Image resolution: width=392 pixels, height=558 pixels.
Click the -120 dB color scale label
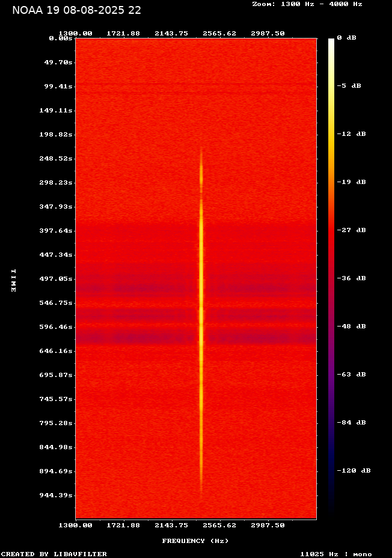(353, 470)
